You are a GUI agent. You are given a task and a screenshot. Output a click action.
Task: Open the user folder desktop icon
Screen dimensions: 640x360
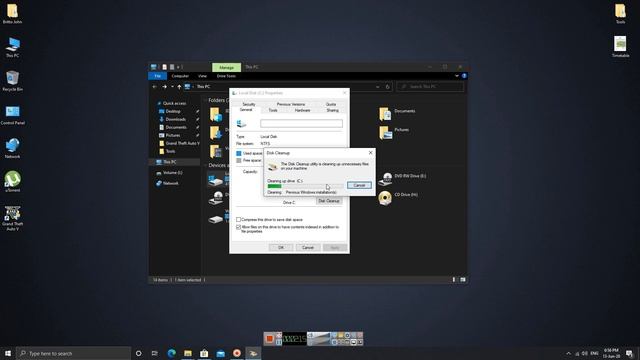click(12, 13)
